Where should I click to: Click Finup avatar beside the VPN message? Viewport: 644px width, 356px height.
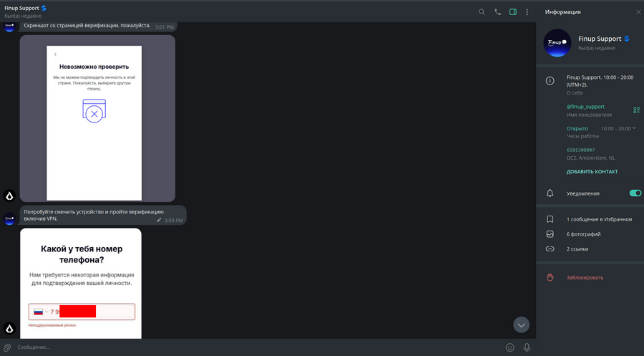tap(9, 218)
